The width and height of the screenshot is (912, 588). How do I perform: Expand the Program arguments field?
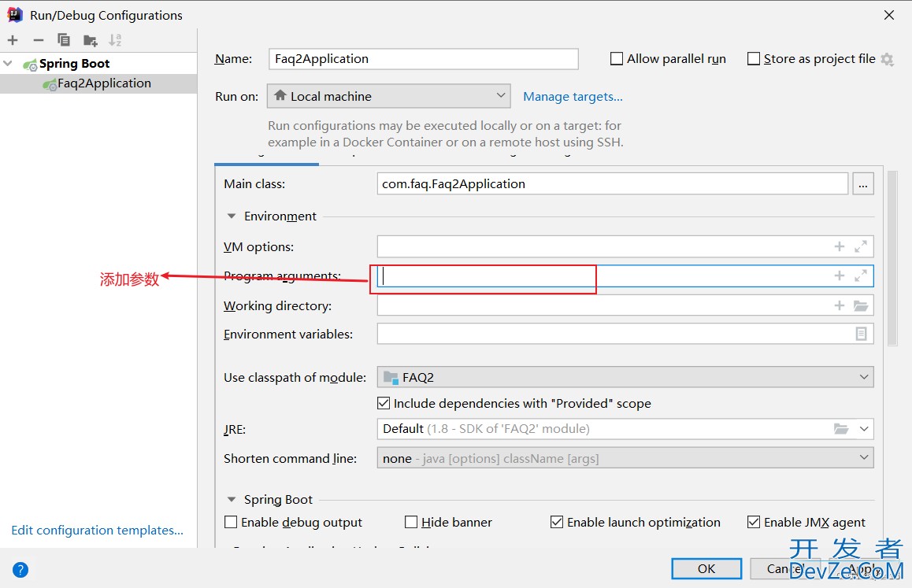(x=861, y=276)
